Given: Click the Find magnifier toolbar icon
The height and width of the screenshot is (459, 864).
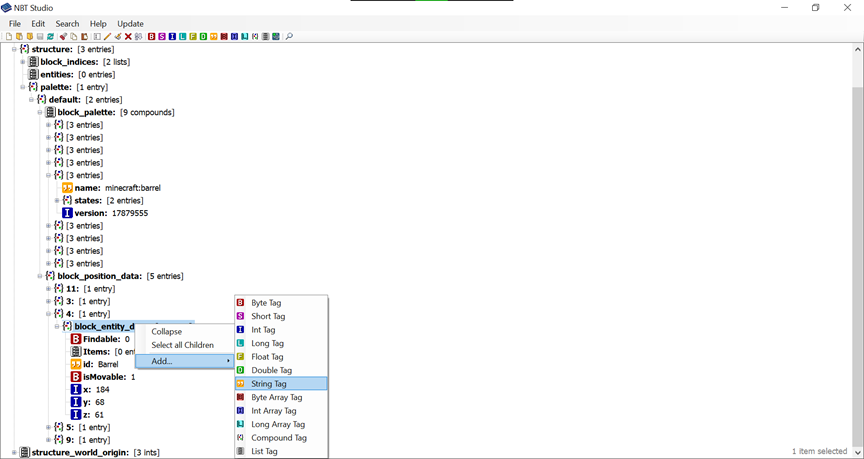Looking at the screenshot, I should pyautogui.click(x=289, y=37).
